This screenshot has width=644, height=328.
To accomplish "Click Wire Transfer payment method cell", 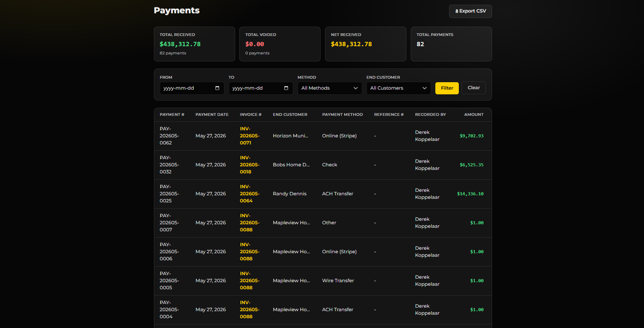I will tap(338, 281).
